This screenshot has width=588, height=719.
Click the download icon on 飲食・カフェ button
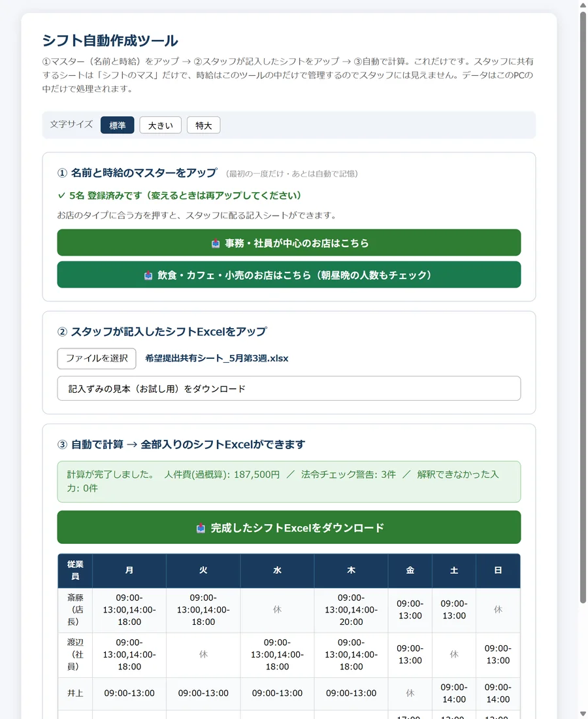click(x=148, y=276)
